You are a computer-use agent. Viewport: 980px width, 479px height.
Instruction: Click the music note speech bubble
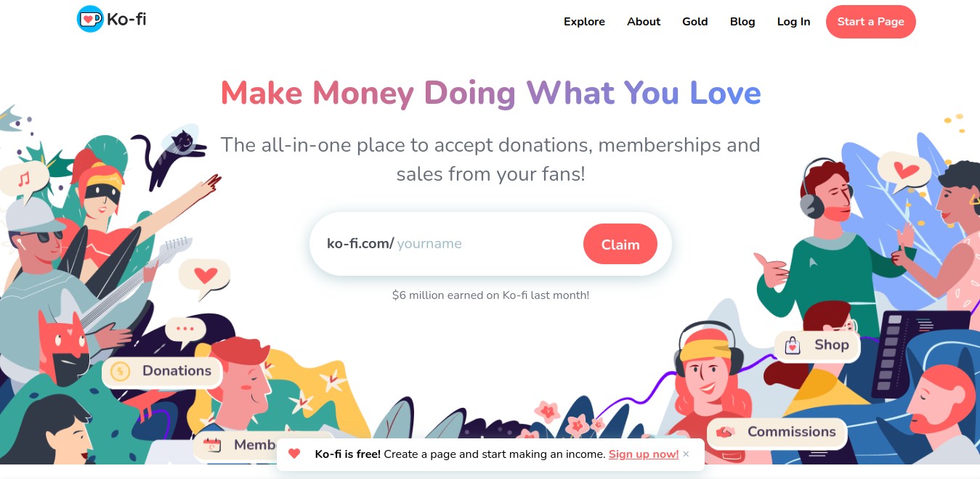[24, 178]
